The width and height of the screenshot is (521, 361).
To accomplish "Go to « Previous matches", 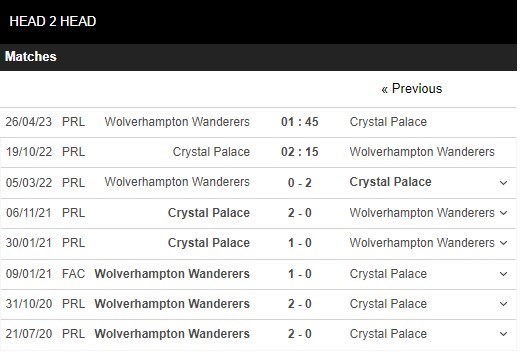I will click(412, 89).
